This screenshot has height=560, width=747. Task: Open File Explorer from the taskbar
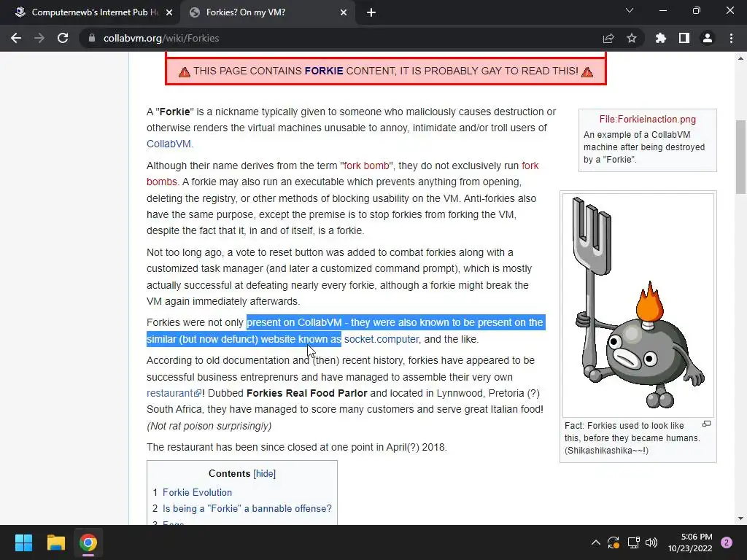point(55,542)
